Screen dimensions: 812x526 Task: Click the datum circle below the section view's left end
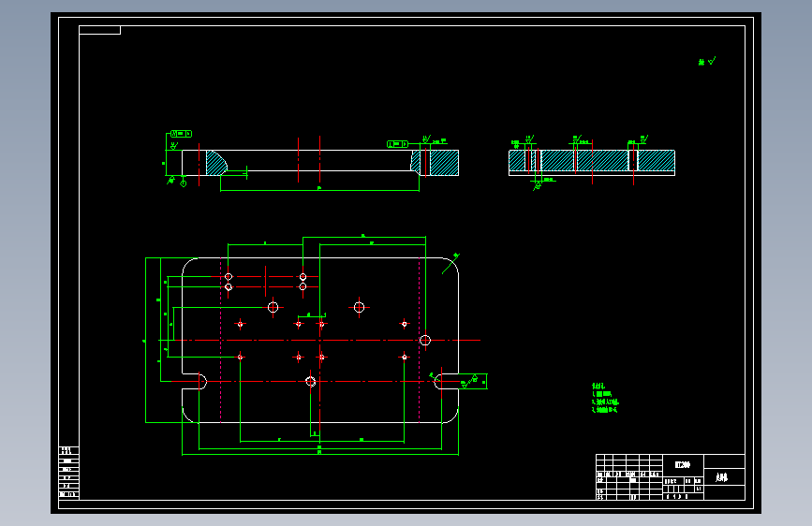pos(184,183)
